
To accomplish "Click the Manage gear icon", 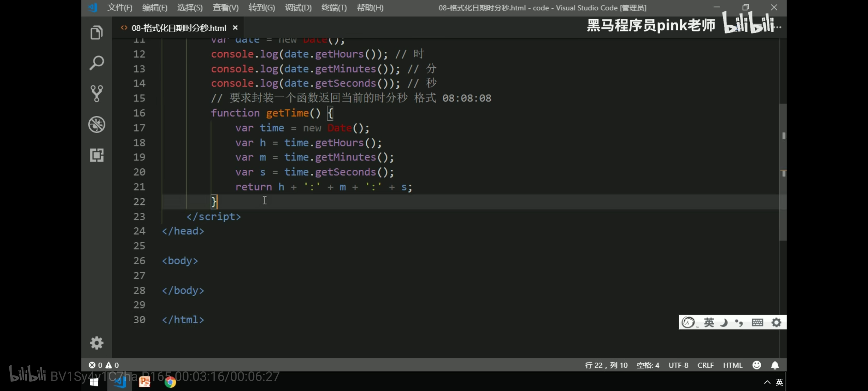I will (x=97, y=342).
